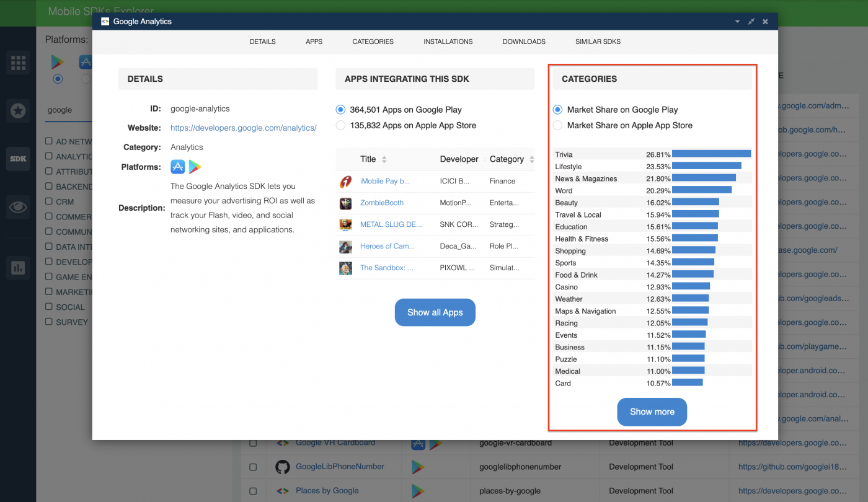Select the Google Play platform radio in background

click(58, 79)
